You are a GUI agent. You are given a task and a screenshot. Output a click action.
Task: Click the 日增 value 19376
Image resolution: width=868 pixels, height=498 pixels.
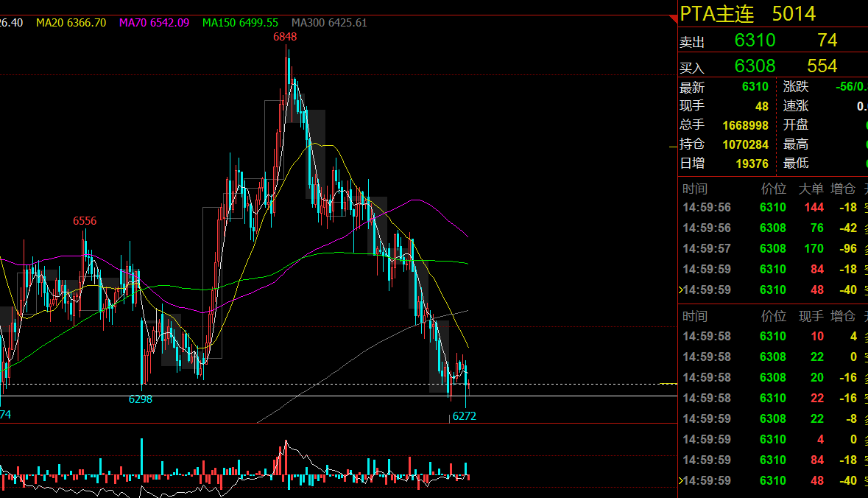(752, 164)
